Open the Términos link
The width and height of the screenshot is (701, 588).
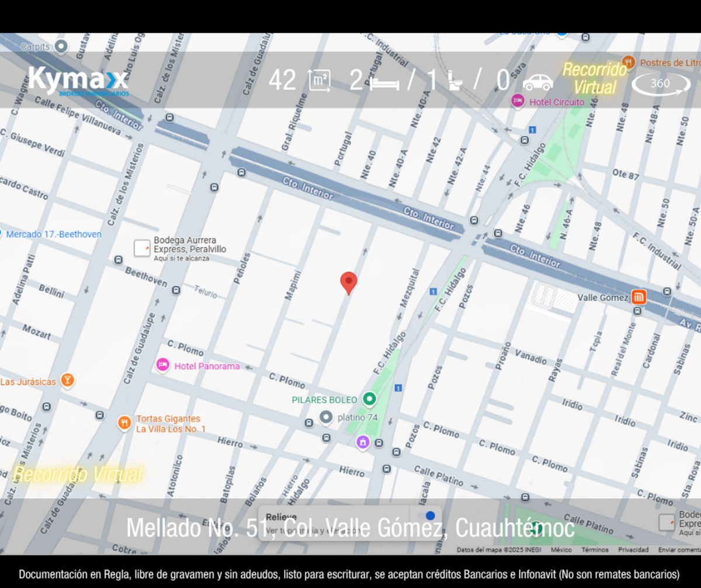[595, 550]
